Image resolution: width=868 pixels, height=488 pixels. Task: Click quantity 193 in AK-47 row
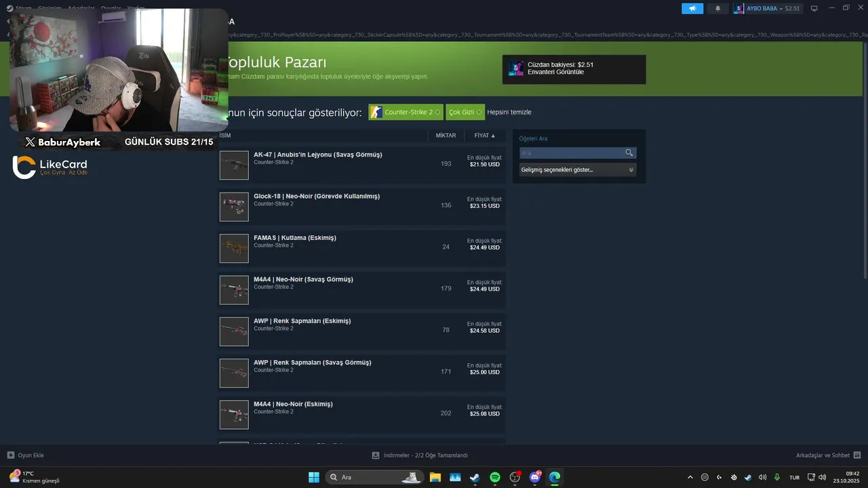446,163
